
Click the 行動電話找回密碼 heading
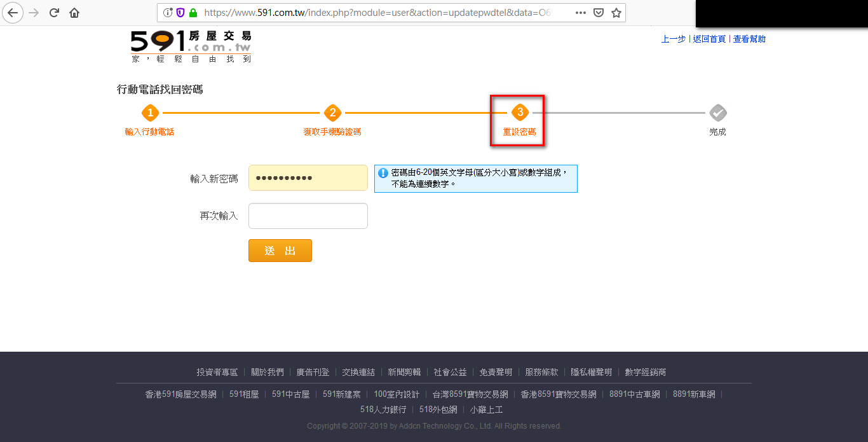(x=160, y=90)
